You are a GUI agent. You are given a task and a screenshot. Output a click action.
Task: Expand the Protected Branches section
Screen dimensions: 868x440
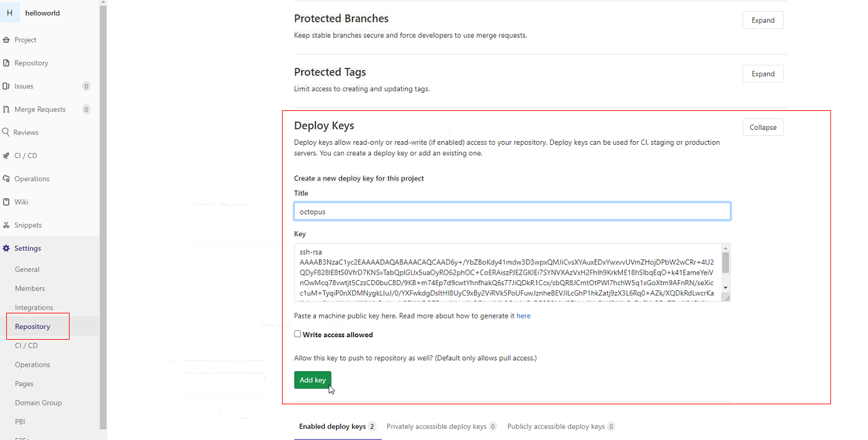tap(763, 20)
